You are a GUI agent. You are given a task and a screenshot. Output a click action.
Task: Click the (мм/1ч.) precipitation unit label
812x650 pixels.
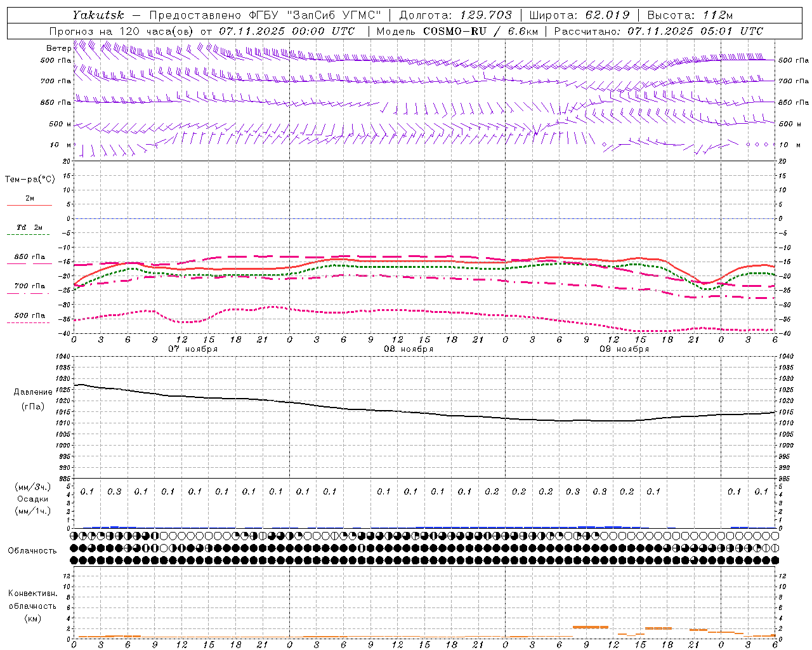click(33, 511)
